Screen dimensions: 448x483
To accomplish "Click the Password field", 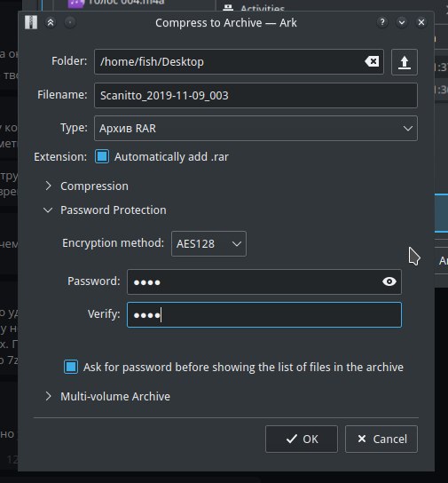I will [264, 281].
